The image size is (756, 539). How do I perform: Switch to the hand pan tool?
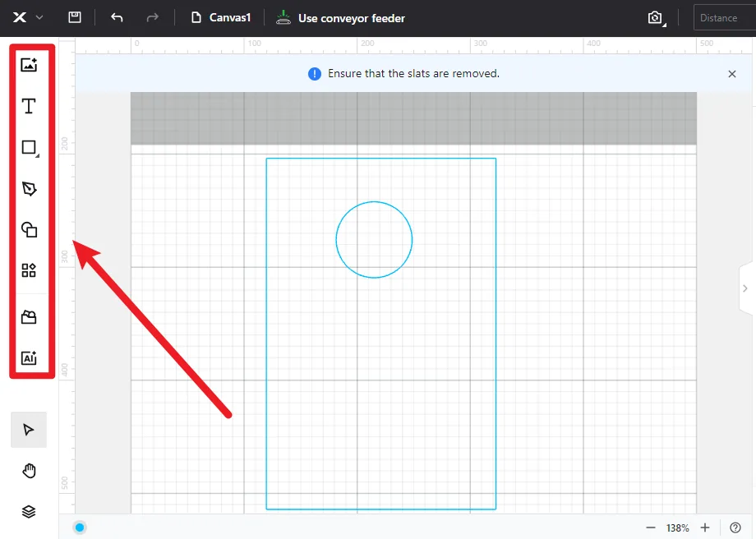tap(29, 471)
